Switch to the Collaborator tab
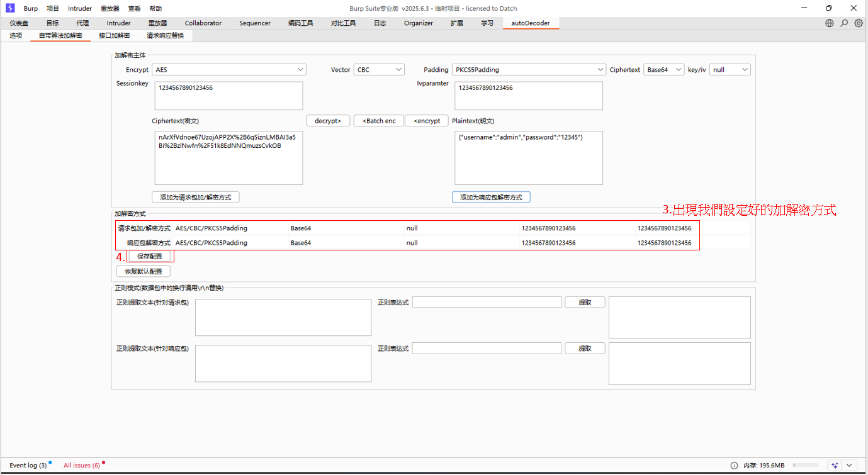This screenshot has width=868, height=475. click(203, 23)
